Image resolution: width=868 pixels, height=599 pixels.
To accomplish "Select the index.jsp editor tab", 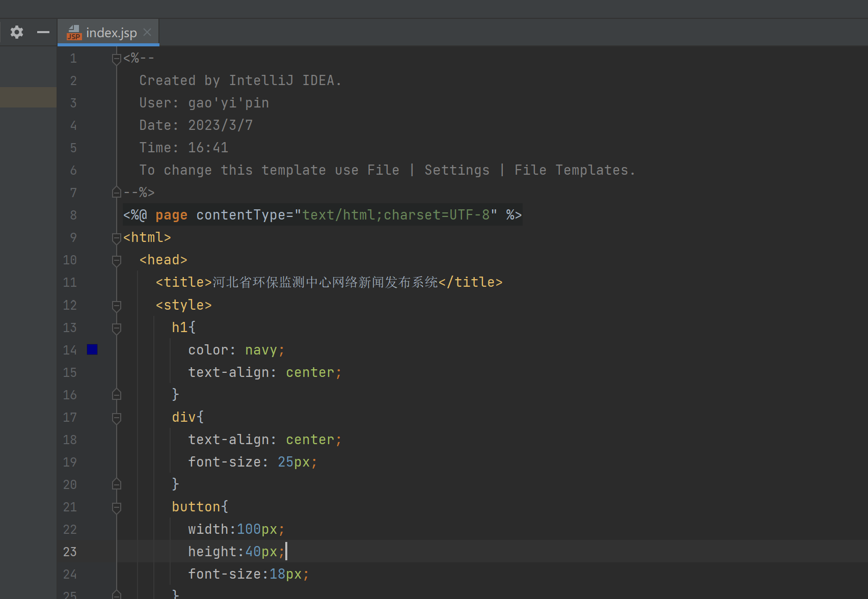I will (x=111, y=33).
